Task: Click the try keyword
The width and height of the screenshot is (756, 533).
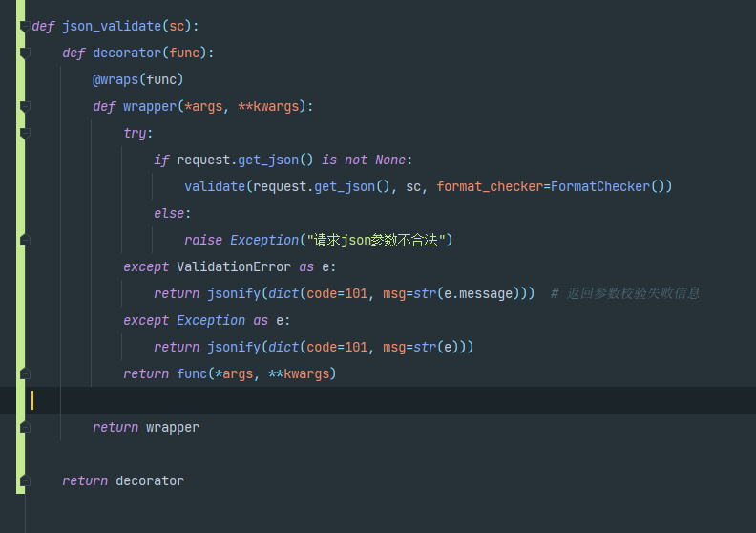Action: click(x=135, y=133)
